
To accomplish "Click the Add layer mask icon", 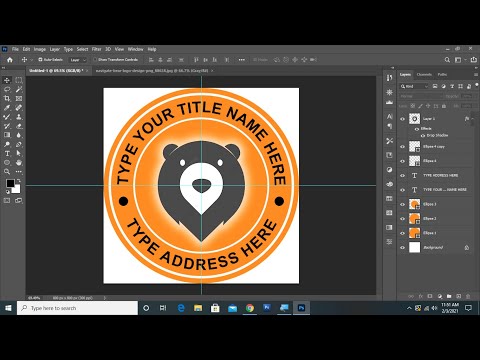I will tap(430, 296).
